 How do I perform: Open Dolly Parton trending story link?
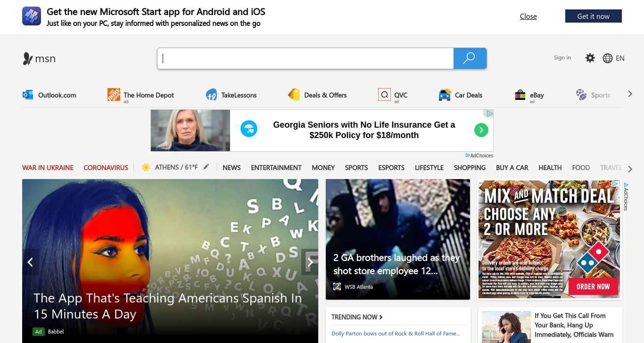[396, 334]
